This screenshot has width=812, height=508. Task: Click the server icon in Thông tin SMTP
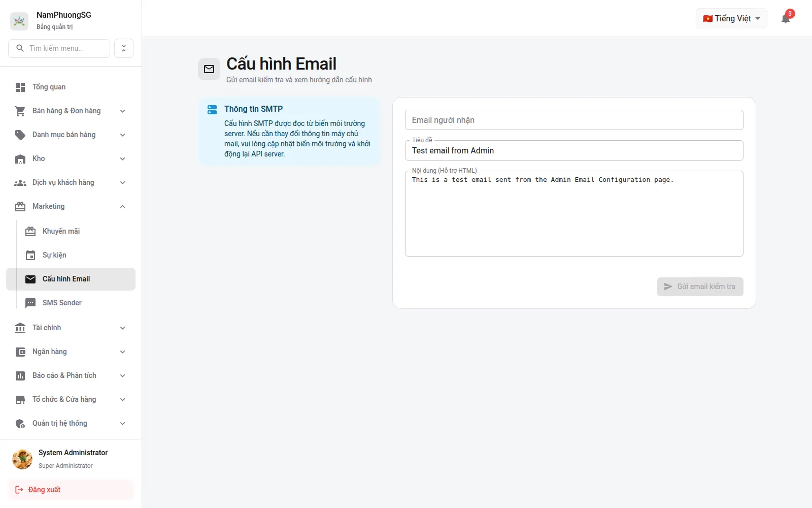(212, 109)
